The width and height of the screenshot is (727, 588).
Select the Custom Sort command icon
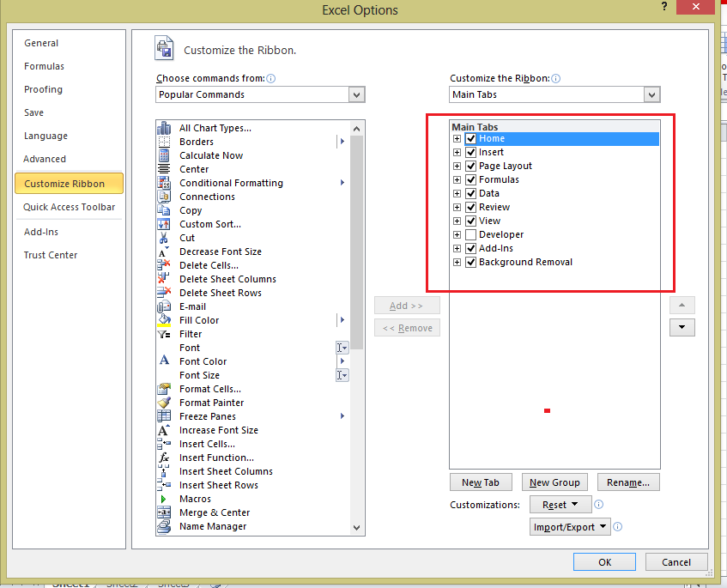point(165,224)
